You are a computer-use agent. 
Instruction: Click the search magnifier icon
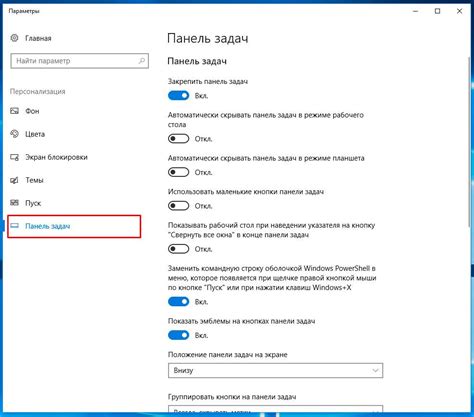(141, 61)
